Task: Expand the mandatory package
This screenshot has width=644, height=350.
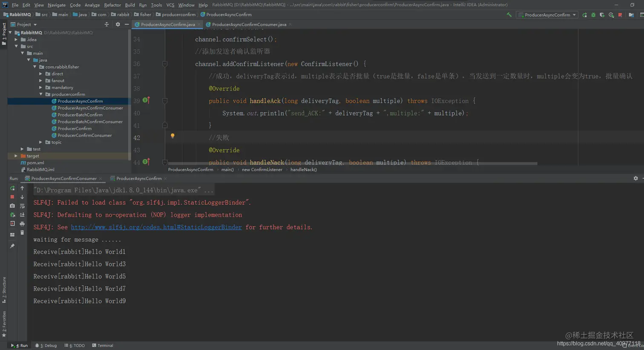Action: (x=41, y=87)
